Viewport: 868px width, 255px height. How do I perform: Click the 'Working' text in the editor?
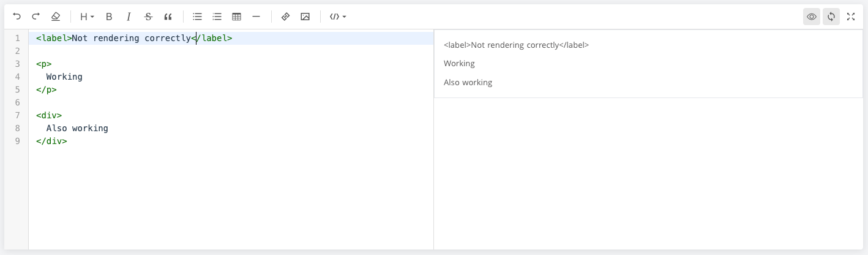[64, 77]
